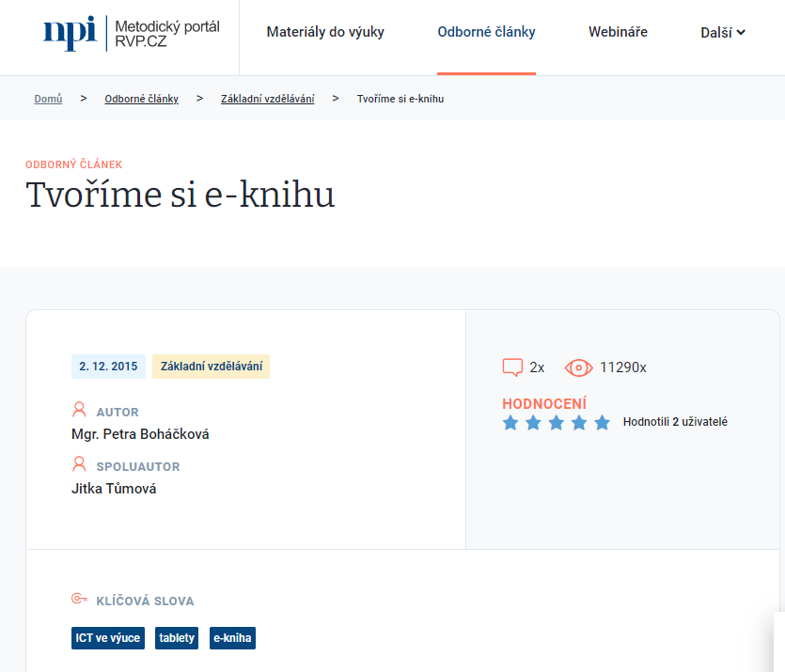Viewport: 785px width, 672px height.
Task: Open the Materiály do výuky menu
Action: tap(325, 33)
